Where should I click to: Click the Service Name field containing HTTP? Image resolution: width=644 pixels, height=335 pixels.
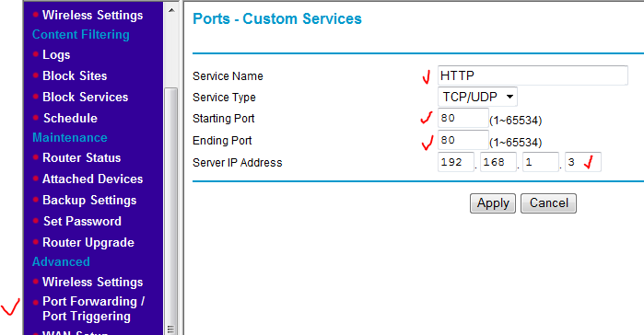point(533,75)
